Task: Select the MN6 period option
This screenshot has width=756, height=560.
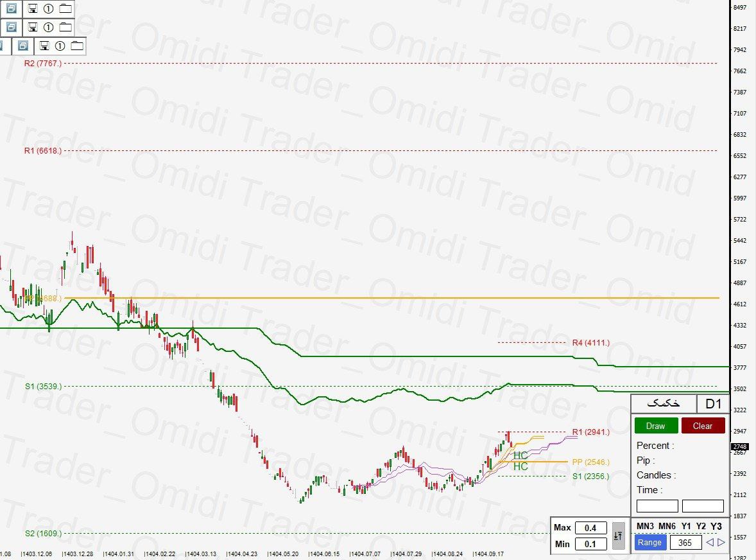Action: 667,526
